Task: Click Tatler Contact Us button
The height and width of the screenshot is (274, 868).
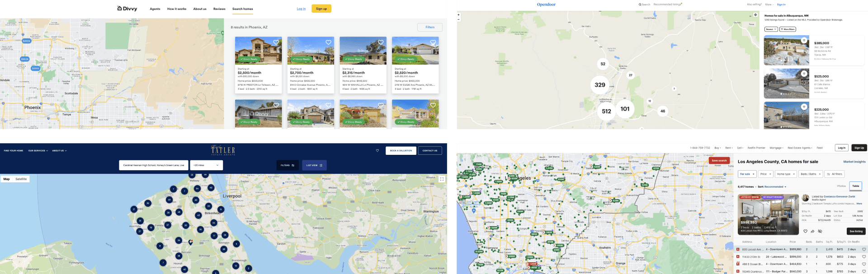Action: 430,151
